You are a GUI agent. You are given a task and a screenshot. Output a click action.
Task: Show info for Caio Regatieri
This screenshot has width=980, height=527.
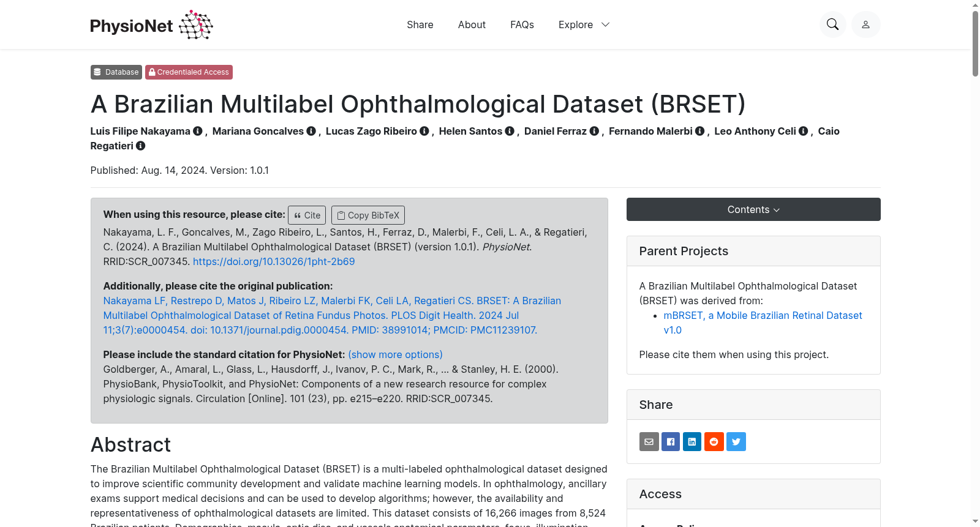click(x=141, y=146)
